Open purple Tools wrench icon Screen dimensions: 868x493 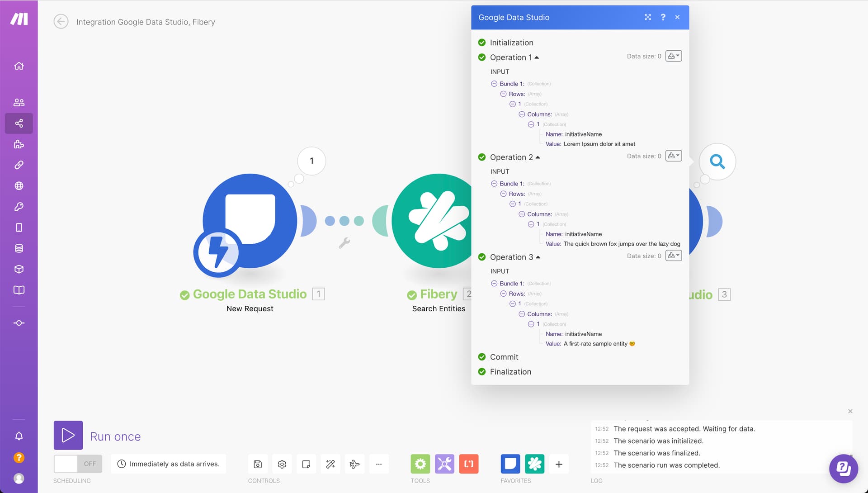point(444,464)
